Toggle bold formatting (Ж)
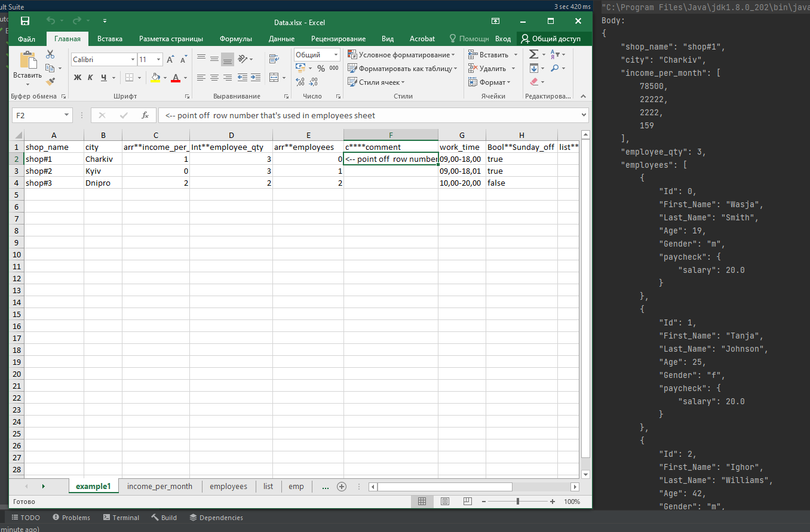810x532 pixels. 78,78
